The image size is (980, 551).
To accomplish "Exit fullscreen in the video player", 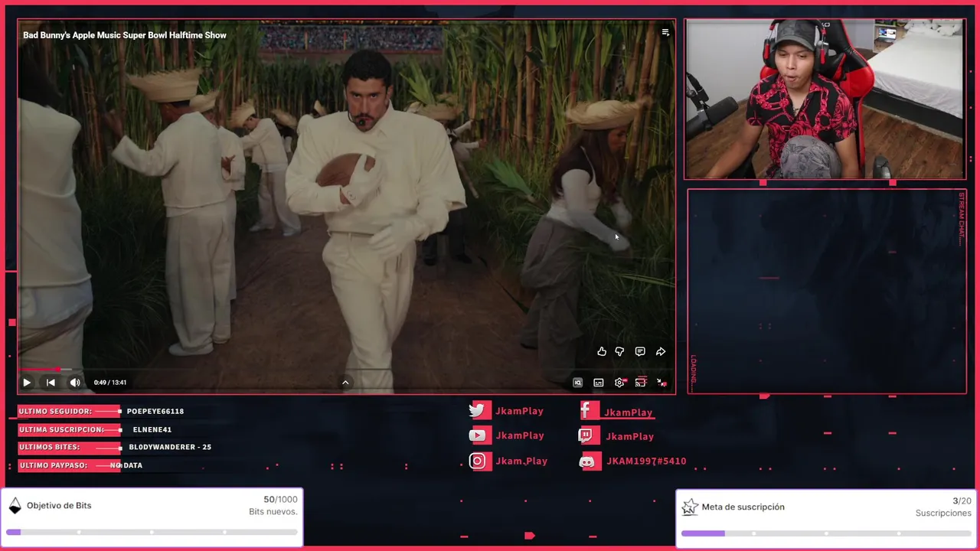I will point(661,383).
